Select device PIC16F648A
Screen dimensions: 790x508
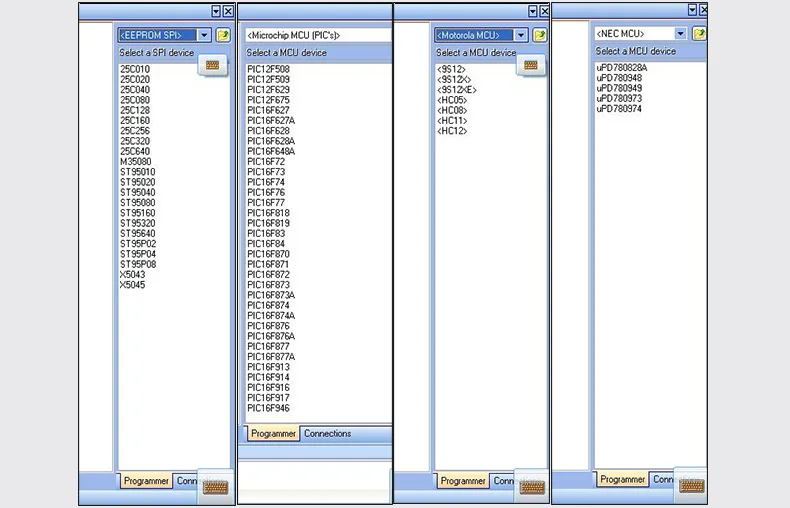pyautogui.click(x=271, y=151)
